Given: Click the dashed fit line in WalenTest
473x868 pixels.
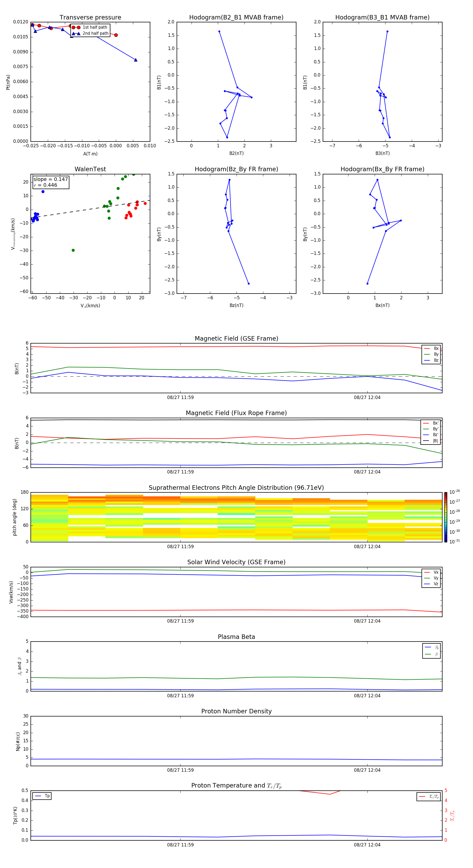Looking at the screenshot, I should coord(90,209).
